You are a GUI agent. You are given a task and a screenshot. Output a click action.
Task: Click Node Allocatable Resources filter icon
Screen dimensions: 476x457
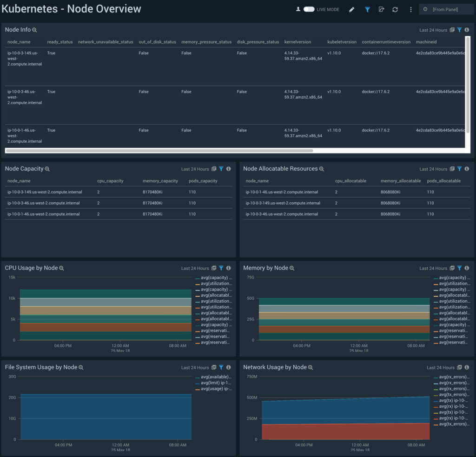(x=460, y=169)
